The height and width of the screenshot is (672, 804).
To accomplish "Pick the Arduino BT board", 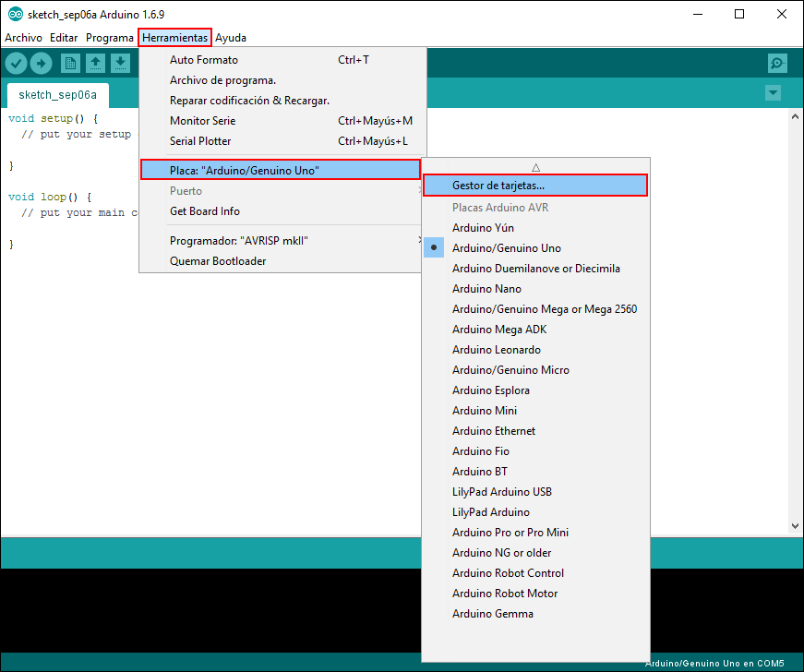I will [x=536, y=472].
